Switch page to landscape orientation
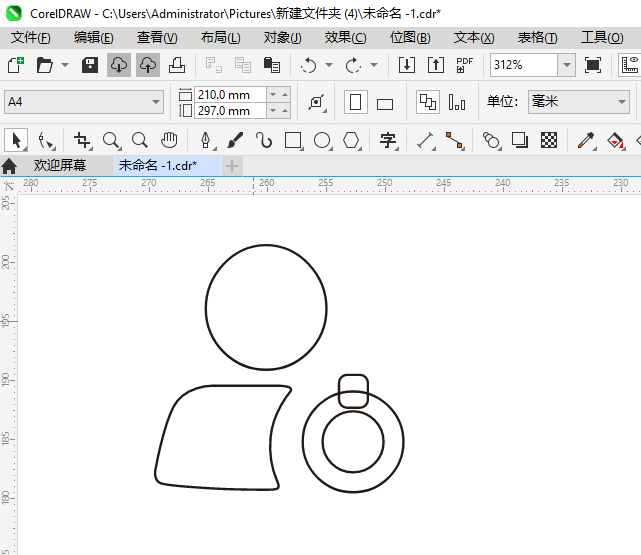Image resolution: width=641 pixels, height=555 pixels. click(385, 102)
